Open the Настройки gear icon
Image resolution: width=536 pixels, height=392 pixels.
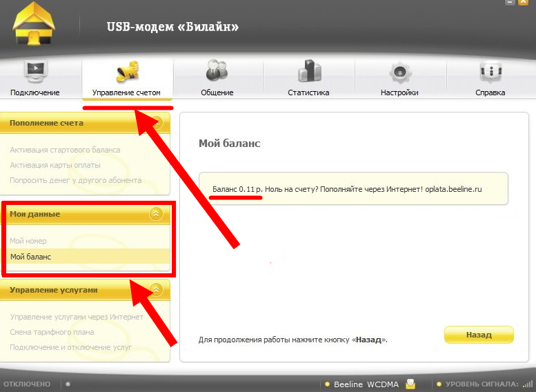click(399, 72)
